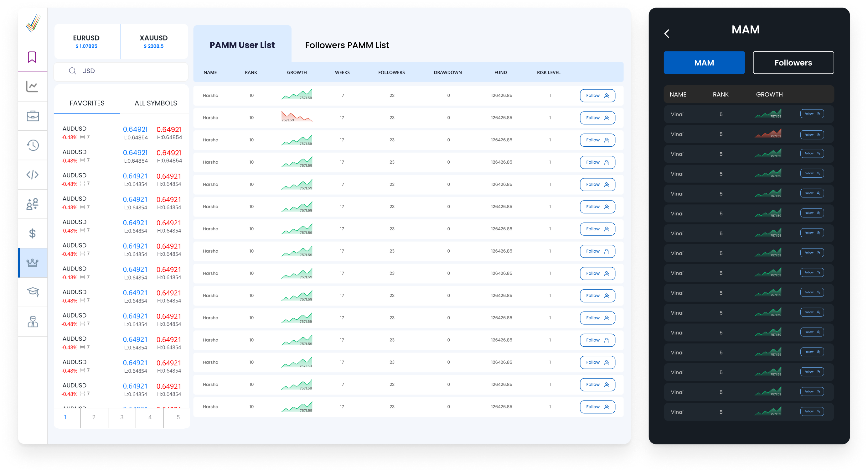Go to page 4 of symbols
Image resolution: width=868 pixels, height=472 pixels.
150,417
